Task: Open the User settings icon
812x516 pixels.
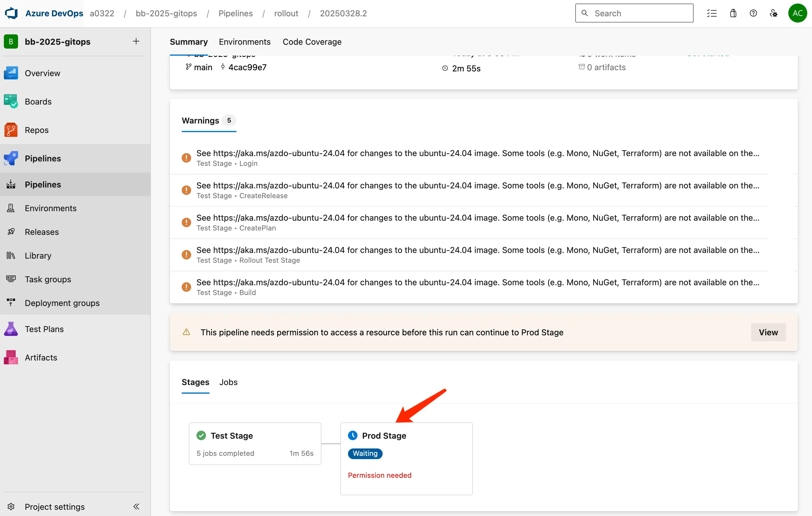Action: pyautogui.click(x=774, y=13)
